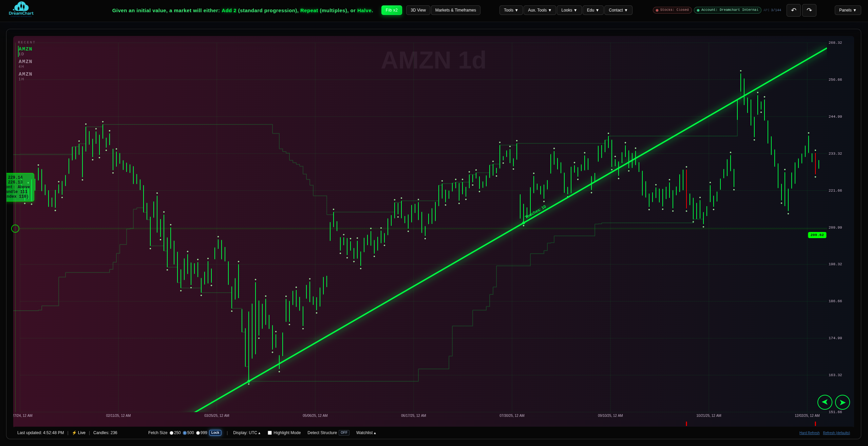
Task: Toggle the fetch size Lock button
Action: [215, 433]
